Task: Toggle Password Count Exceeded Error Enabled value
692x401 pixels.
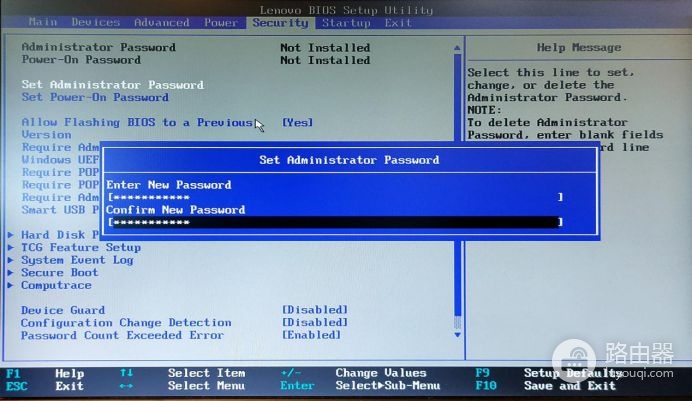Action: point(311,335)
